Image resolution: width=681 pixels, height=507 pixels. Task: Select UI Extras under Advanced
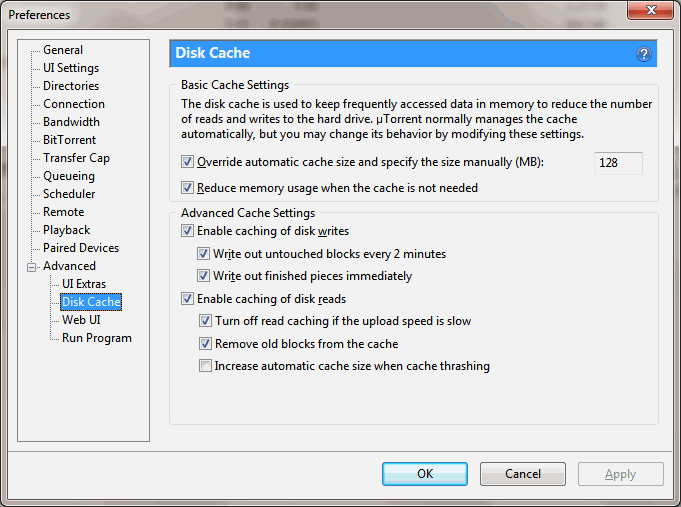point(84,284)
